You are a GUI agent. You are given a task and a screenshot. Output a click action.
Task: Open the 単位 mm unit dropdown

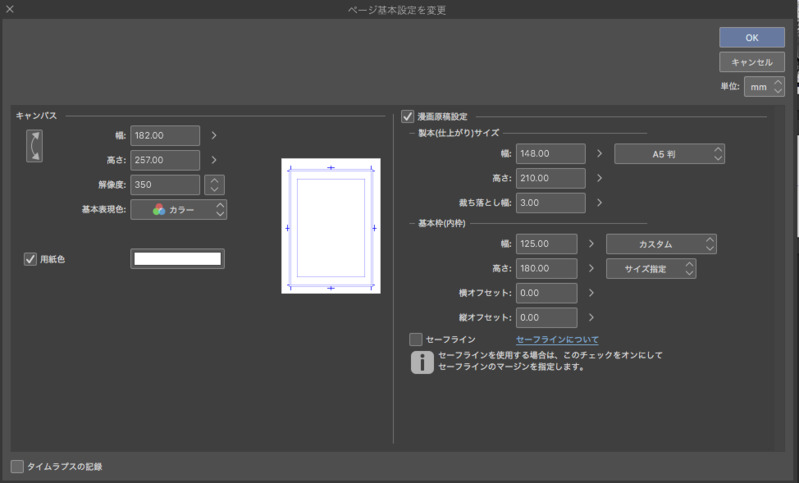(764, 87)
